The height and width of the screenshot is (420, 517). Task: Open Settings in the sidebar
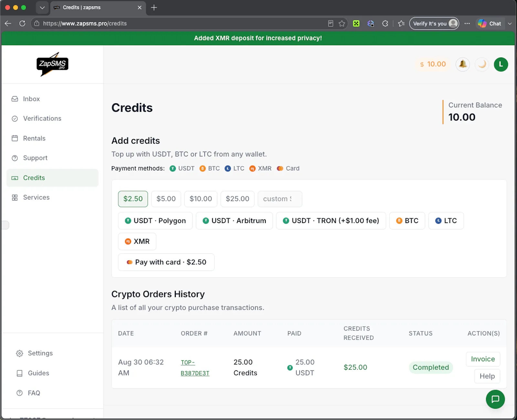pos(52,353)
